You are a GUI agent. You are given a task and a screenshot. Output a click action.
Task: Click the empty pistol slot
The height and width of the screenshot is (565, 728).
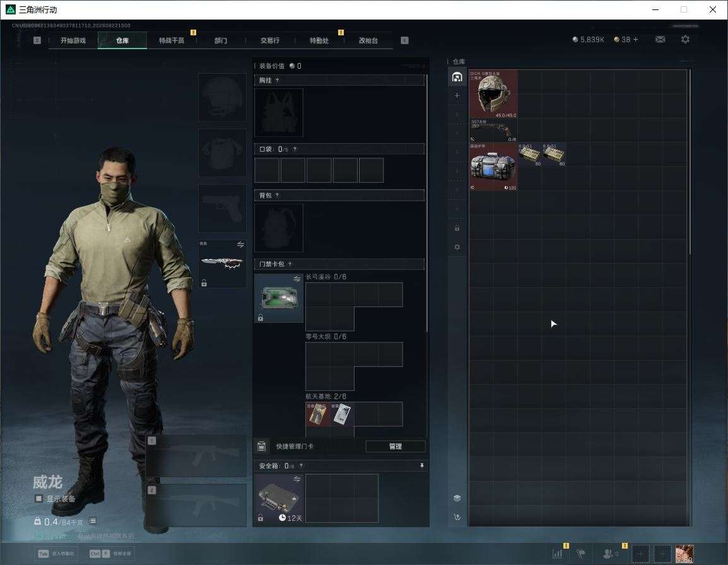point(222,209)
